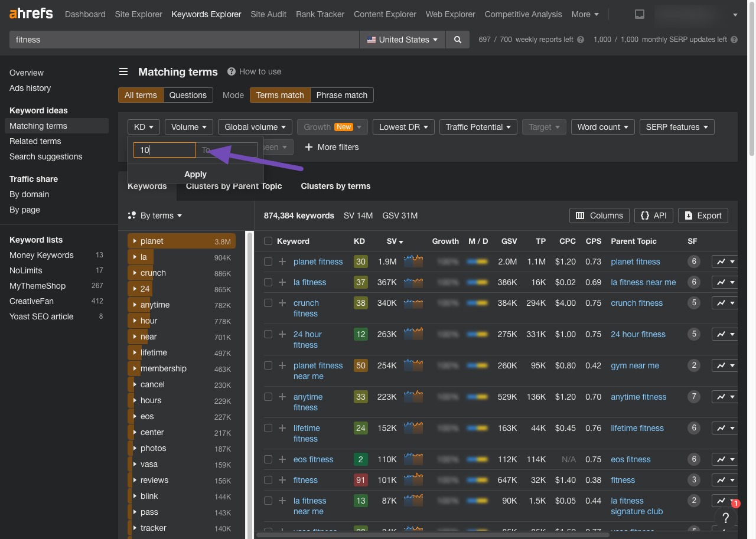Click the KD To input field

[x=227, y=150]
